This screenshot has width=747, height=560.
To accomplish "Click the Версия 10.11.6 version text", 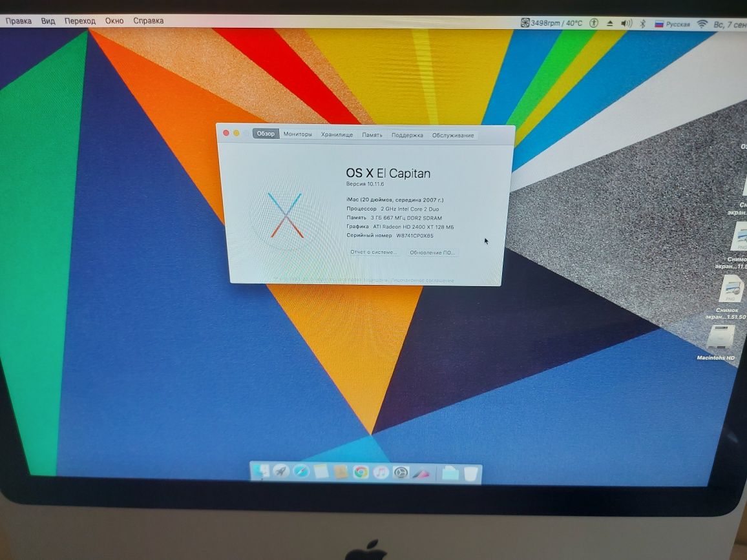I will 365,184.
